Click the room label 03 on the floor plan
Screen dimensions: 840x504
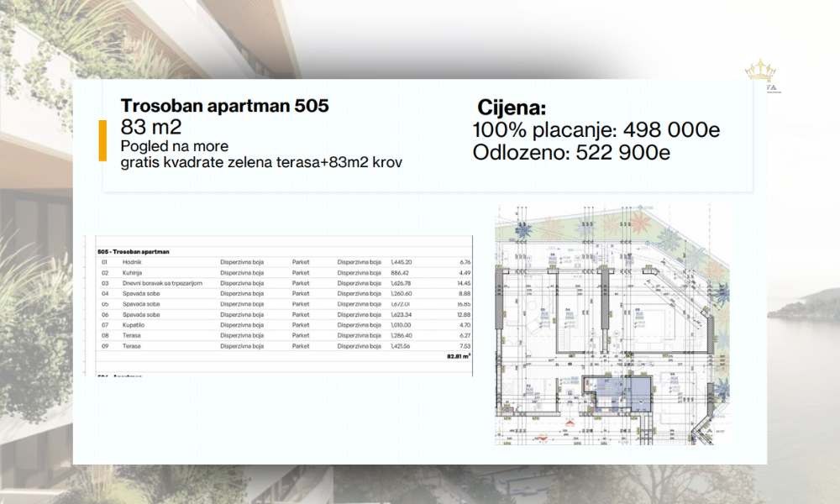pos(541,307)
